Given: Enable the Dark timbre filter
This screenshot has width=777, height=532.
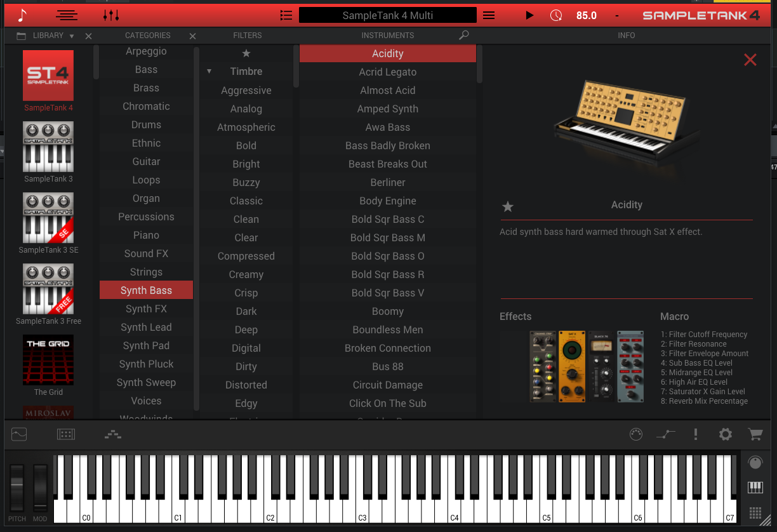Looking at the screenshot, I should [246, 311].
